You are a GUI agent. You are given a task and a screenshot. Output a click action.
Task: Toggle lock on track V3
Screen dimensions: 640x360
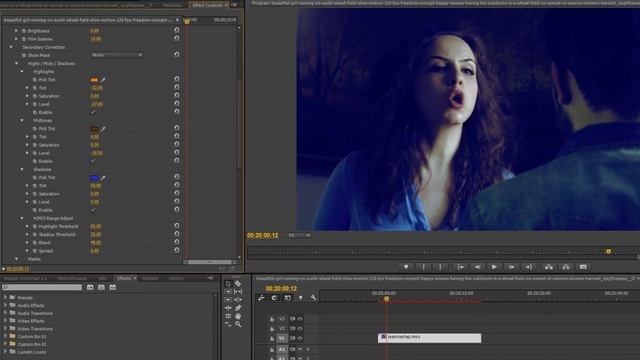coord(272,319)
